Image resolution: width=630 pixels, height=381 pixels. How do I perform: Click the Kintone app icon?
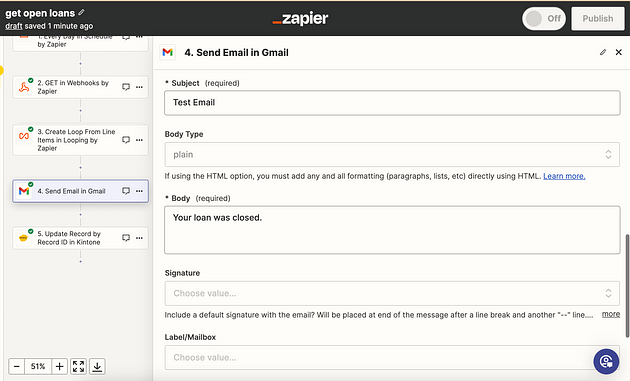pyautogui.click(x=24, y=238)
